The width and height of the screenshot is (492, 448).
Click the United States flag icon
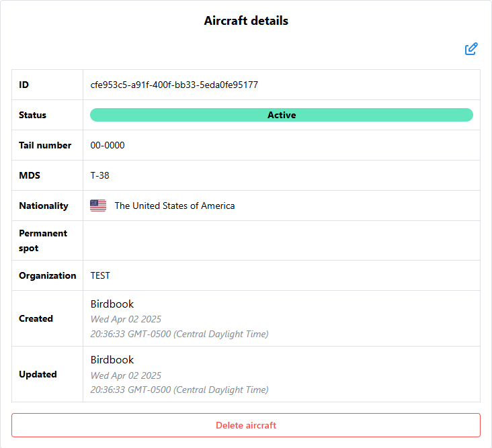click(x=98, y=206)
